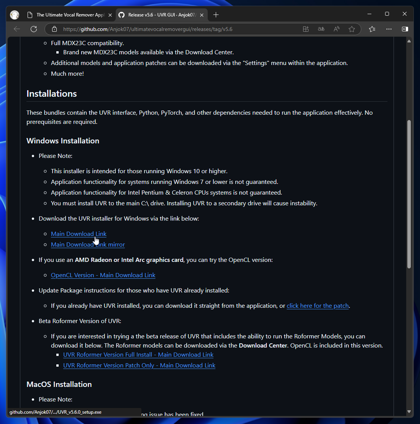Go back with the back arrow
This screenshot has height=424, width=420.
click(17, 29)
